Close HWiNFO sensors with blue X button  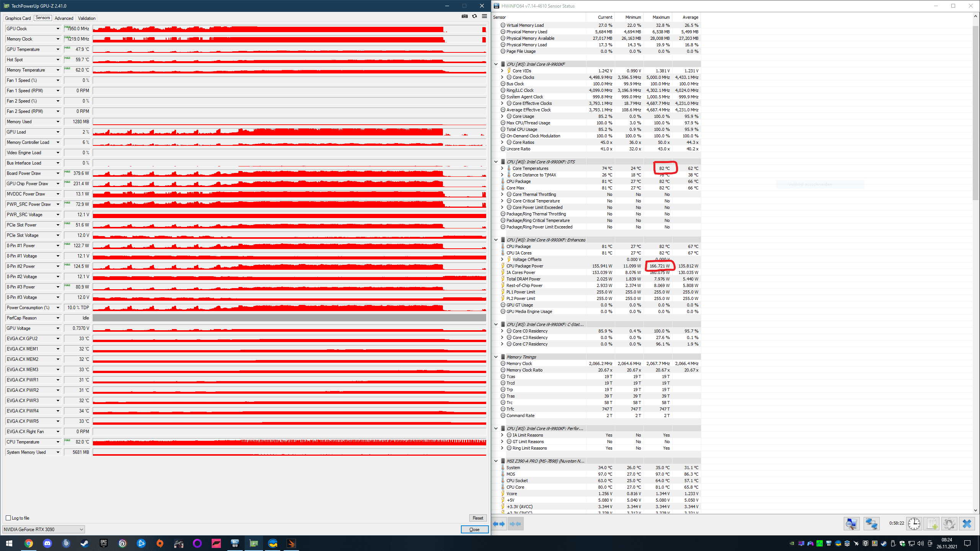(x=967, y=523)
